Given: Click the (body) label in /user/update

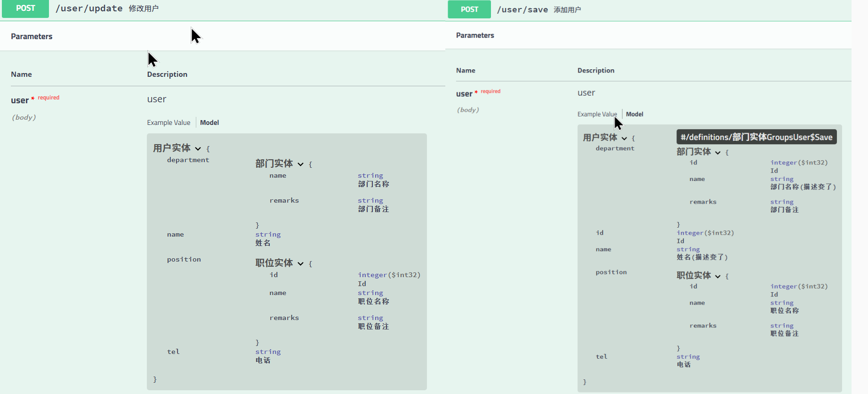Looking at the screenshot, I should coord(24,117).
